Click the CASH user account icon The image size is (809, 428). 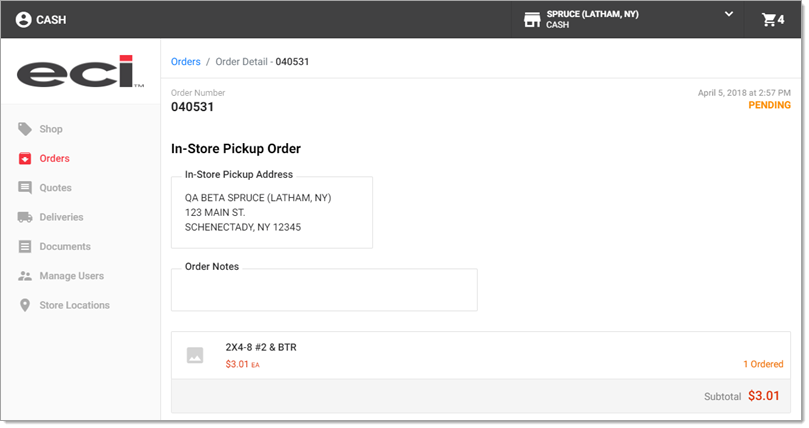tap(23, 20)
